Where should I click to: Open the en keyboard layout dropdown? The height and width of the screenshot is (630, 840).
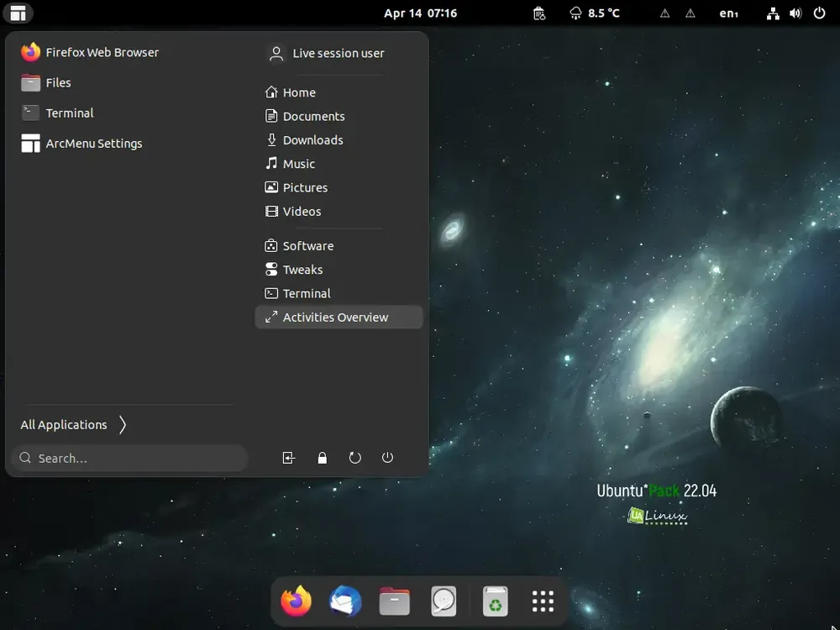(x=728, y=13)
